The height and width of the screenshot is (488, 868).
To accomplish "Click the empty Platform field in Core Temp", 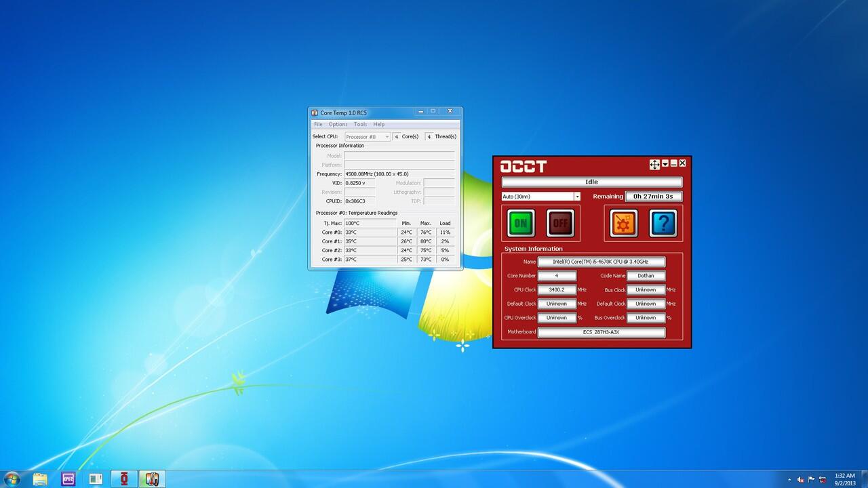I will pos(399,165).
